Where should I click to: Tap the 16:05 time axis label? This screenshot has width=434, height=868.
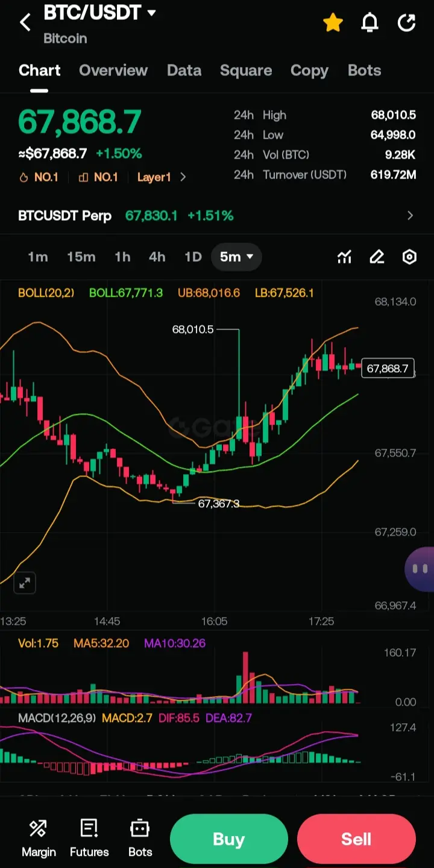[x=214, y=621]
